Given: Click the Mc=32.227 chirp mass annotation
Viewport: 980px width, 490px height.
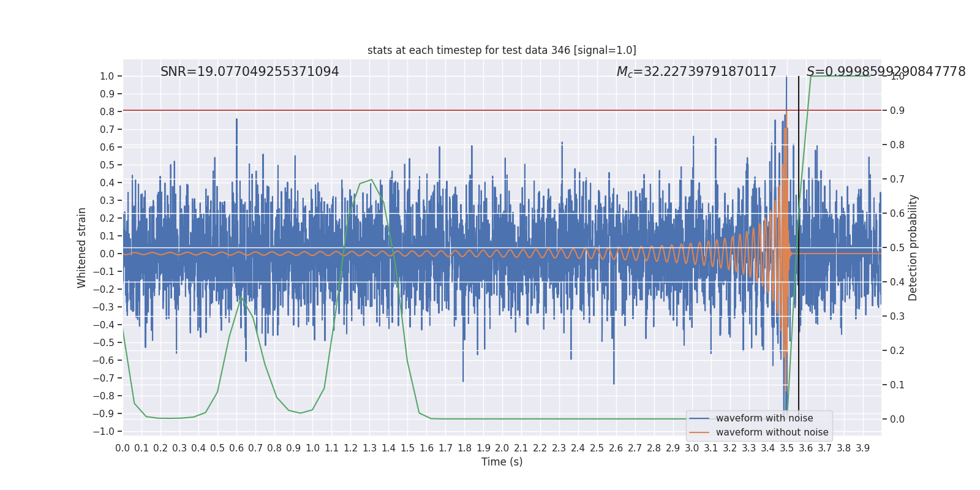Looking at the screenshot, I should [x=696, y=72].
